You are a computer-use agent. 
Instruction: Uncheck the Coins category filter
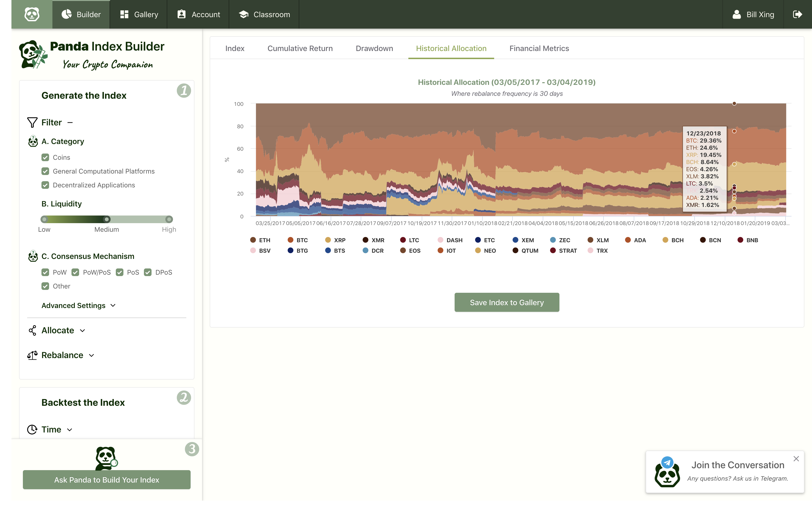(46, 157)
